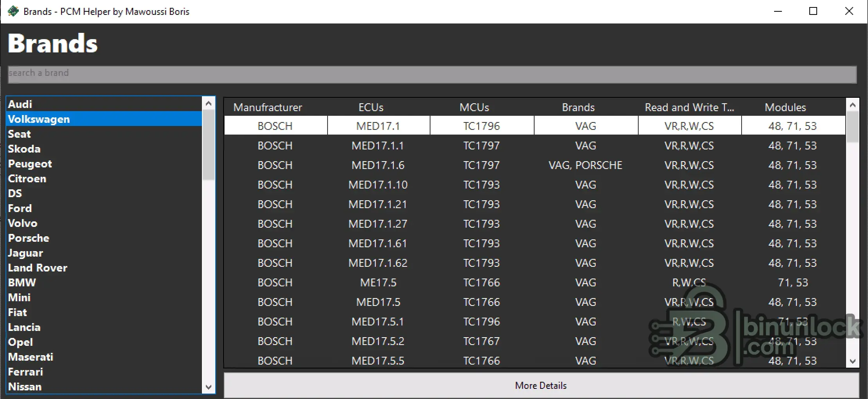Select the Ford brand entry
Image resolution: width=868 pixels, height=399 pixels.
[x=104, y=208]
